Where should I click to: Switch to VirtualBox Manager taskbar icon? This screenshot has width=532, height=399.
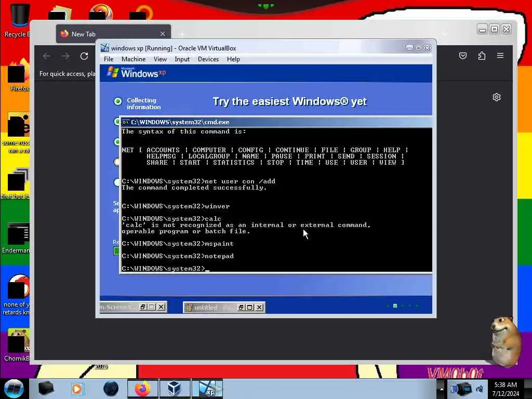pos(175,389)
